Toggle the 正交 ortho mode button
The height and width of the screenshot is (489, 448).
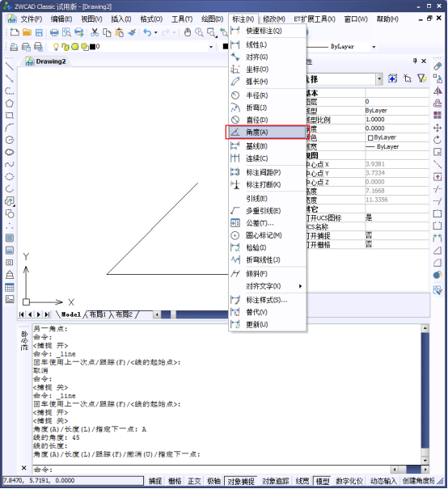coord(194,481)
